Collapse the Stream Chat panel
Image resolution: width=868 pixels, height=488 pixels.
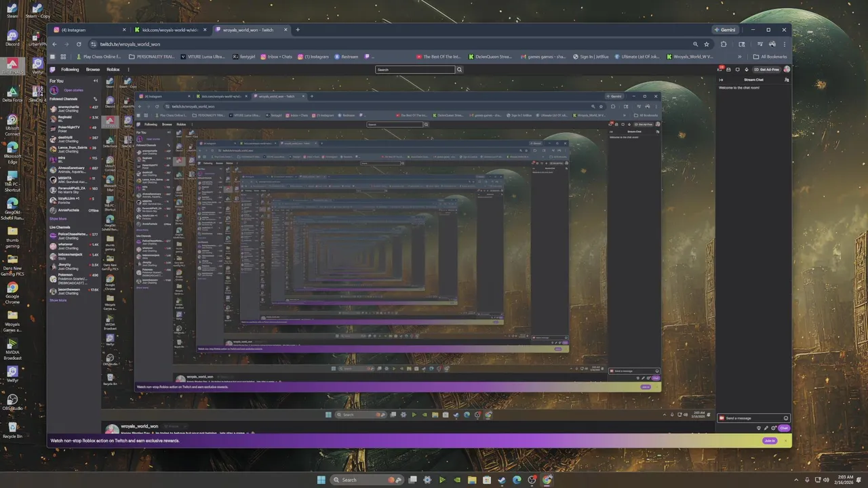(721, 80)
